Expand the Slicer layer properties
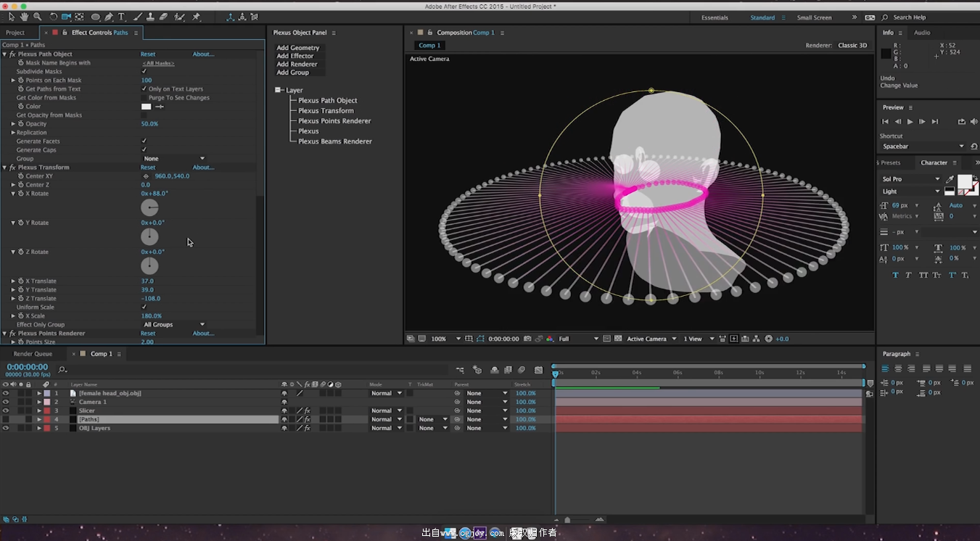 coord(39,410)
